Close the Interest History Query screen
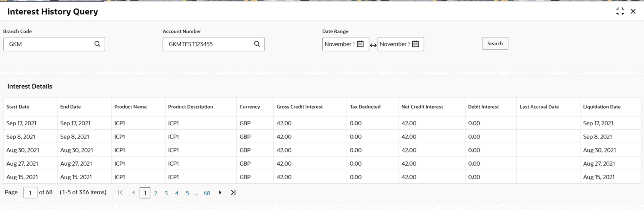This screenshot has width=644, height=210. pyautogui.click(x=633, y=11)
